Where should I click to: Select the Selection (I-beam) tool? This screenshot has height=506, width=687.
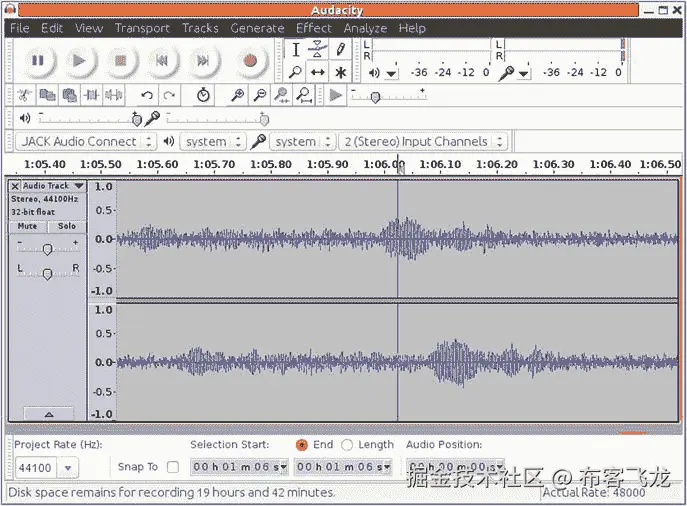(x=296, y=50)
